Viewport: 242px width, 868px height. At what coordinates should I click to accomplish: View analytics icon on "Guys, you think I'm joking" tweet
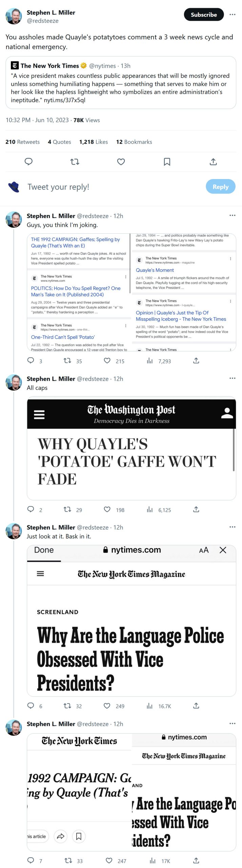pos(150,361)
